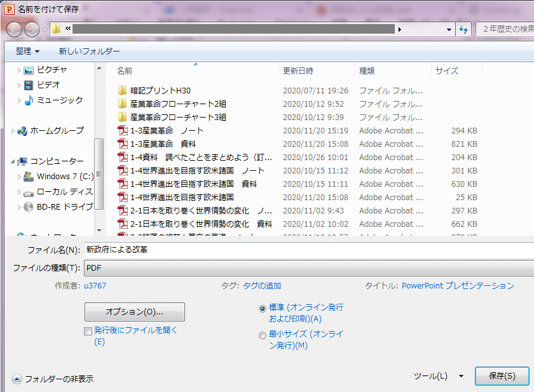The width and height of the screenshot is (534, 392).
Task: Select PDF icon of 1-4世界進出を目指す欧米諸国 資料
Action: (x=122, y=184)
